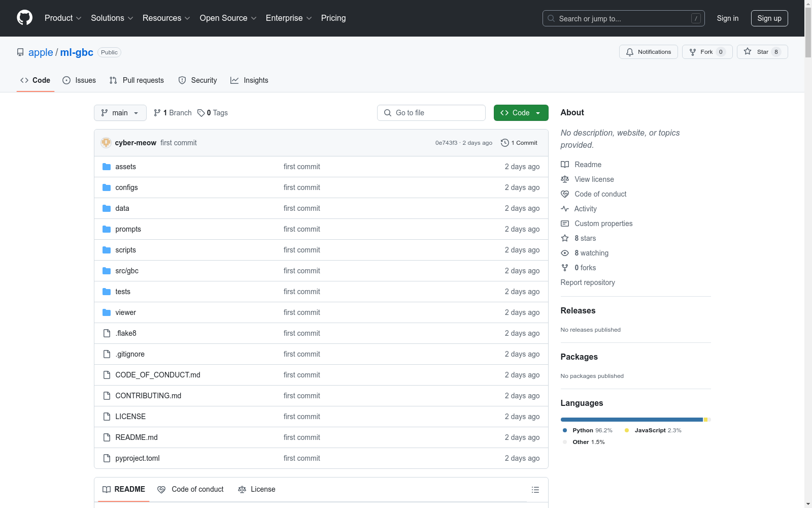
Task: Expand the Enterprise menu
Action: [x=289, y=18]
